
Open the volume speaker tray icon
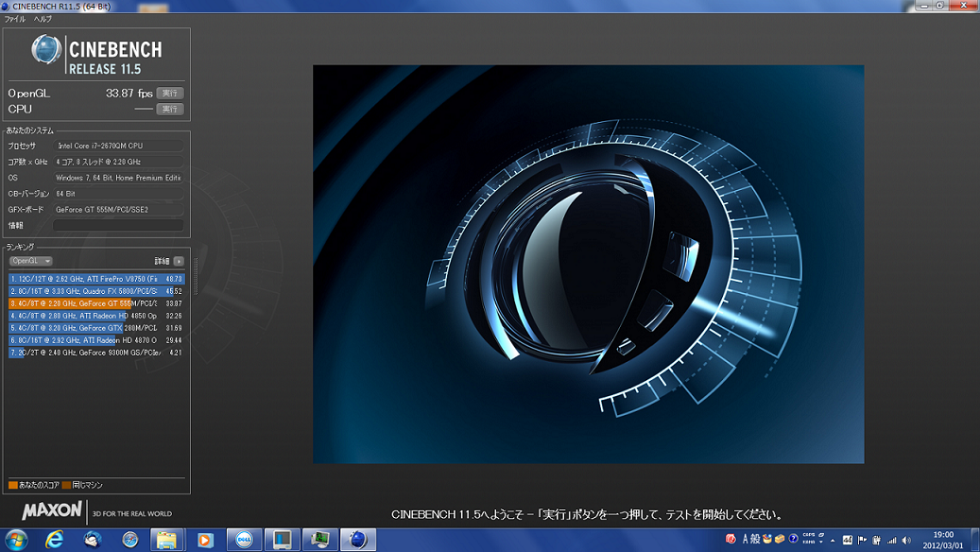[906, 540]
